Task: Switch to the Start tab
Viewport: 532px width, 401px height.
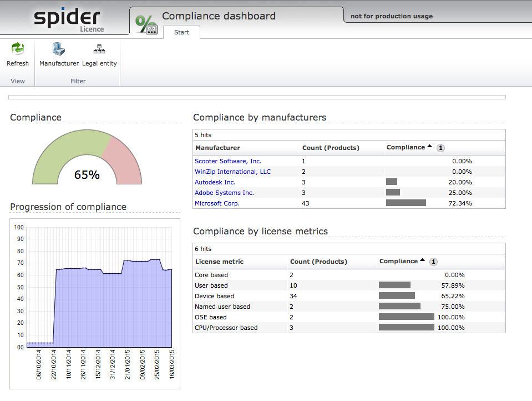Action: coord(181,32)
